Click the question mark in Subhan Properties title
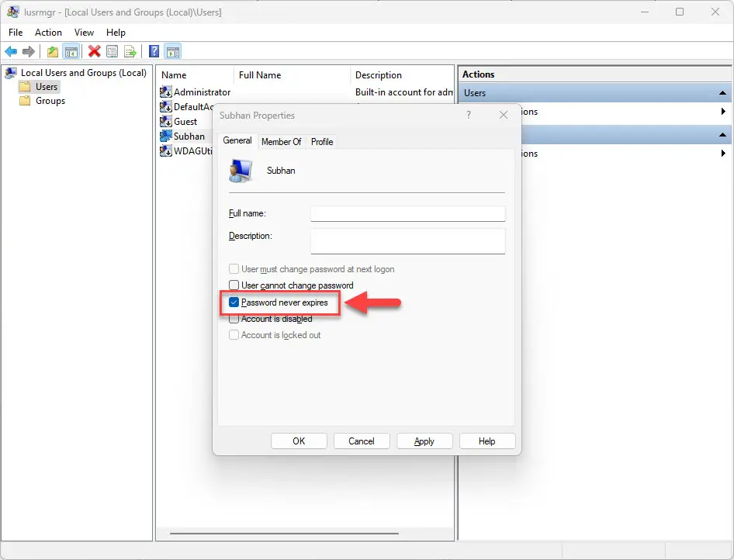This screenshot has width=734, height=560. (469, 115)
